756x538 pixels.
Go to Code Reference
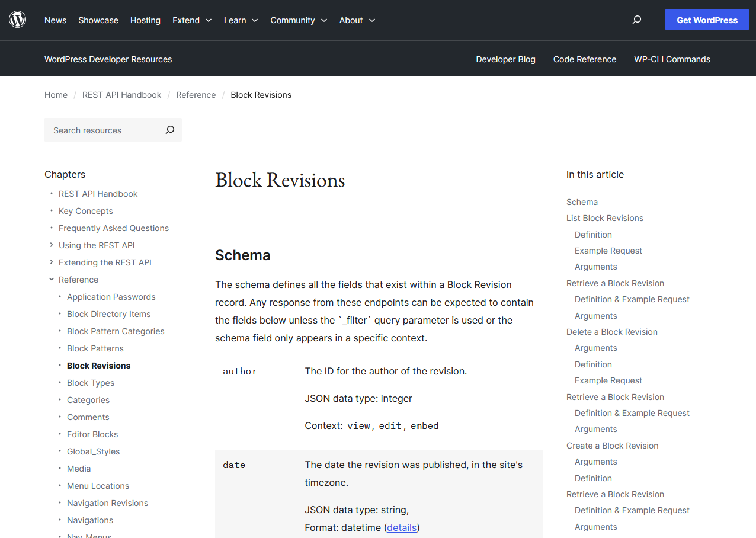click(x=585, y=59)
